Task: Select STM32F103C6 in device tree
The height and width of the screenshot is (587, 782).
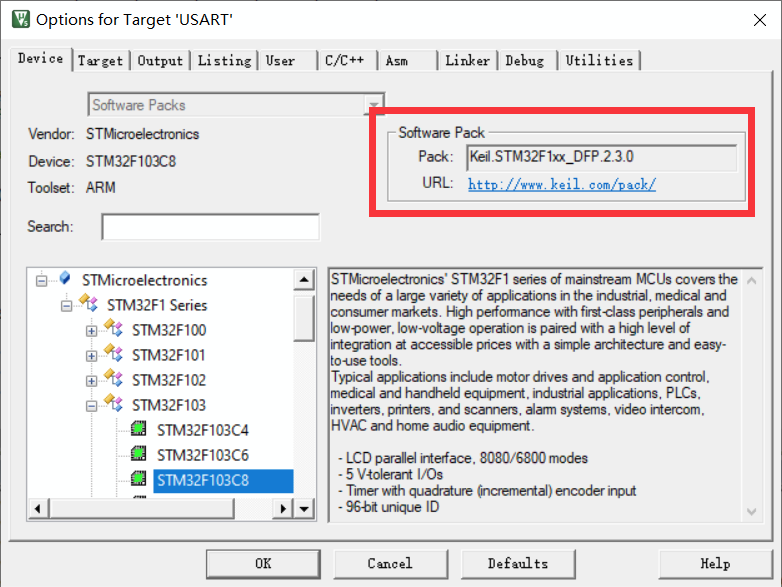Action: click(x=202, y=455)
